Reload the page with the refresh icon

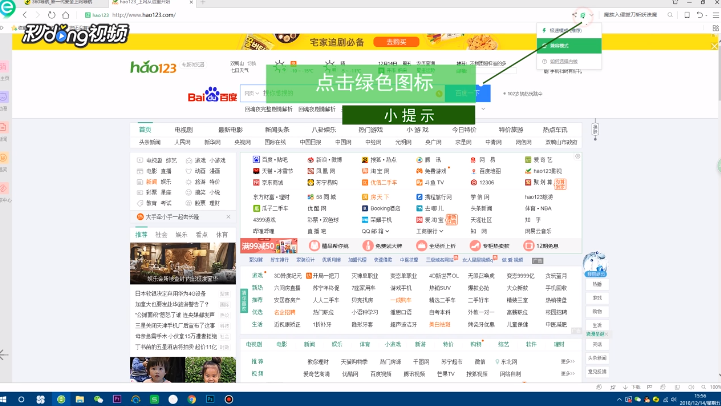pyautogui.click(x=52, y=15)
